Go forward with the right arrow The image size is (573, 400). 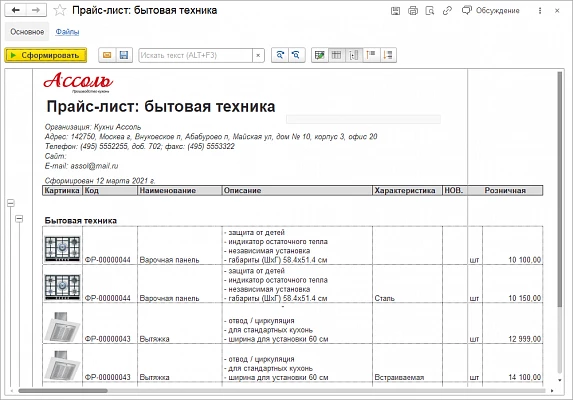[x=36, y=10]
